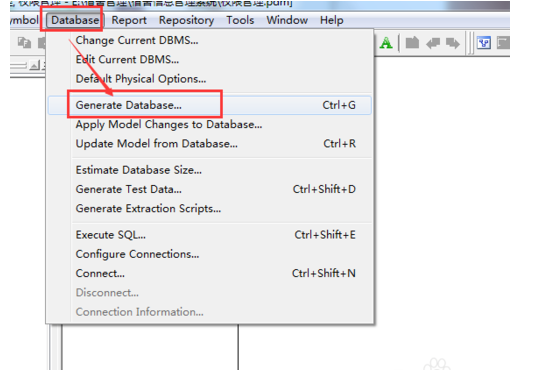Click the grayed Connection Information... entry

pos(210,312)
